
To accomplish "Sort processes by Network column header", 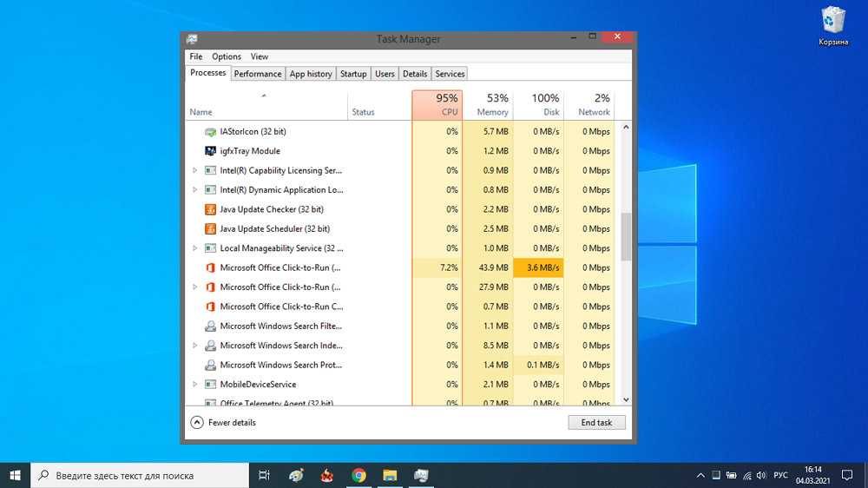I will click(589, 105).
